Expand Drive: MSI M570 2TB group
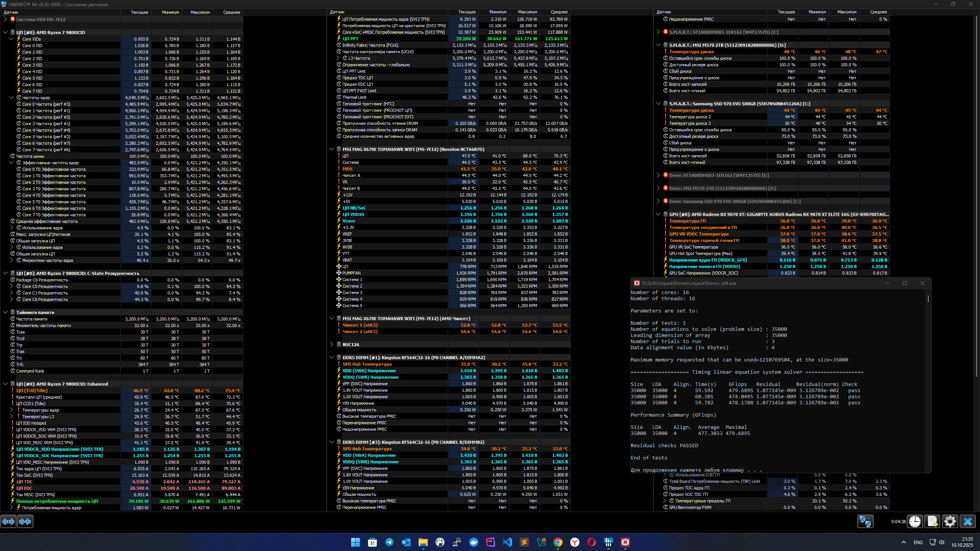 coord(658,188)
